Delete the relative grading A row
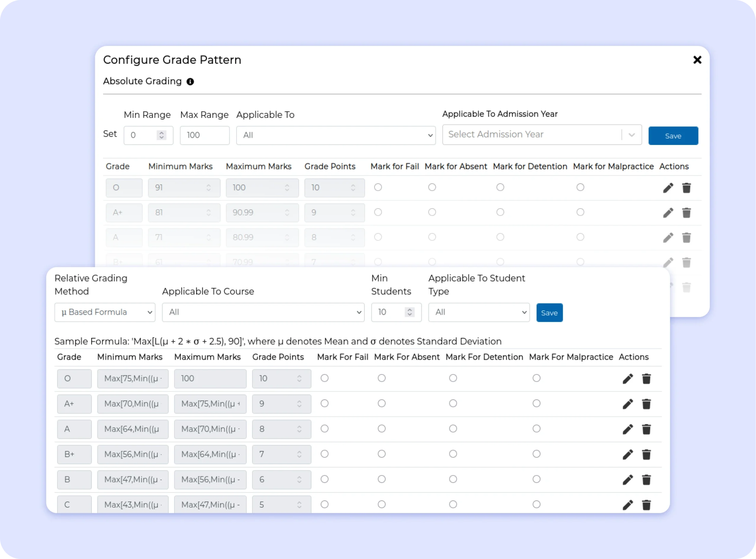The height and width of the screenshot is (559, 756). point(646,429)
